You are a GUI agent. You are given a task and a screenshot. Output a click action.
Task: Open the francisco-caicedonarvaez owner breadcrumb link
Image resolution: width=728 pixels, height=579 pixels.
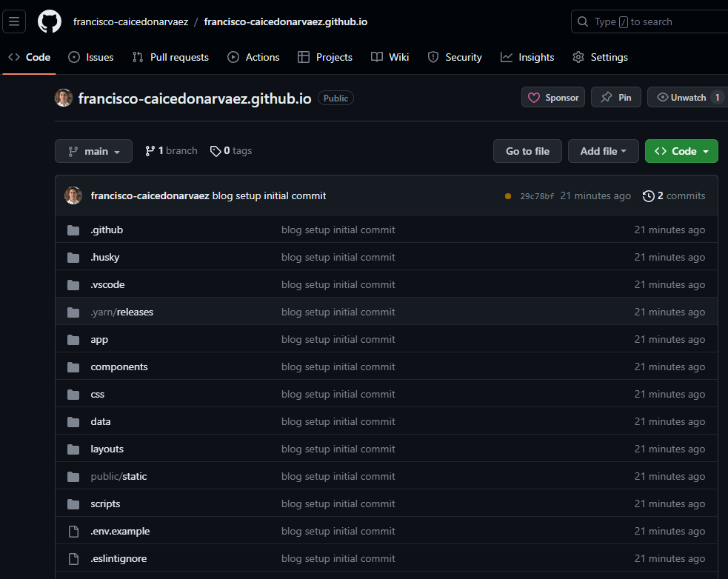point(130,21)
